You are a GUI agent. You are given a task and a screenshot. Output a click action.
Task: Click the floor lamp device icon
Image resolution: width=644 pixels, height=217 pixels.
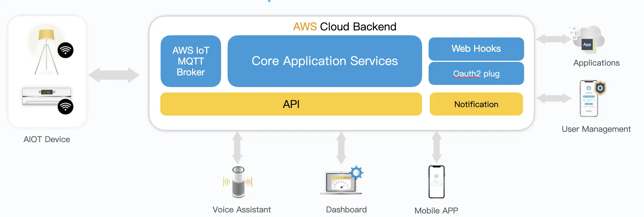46,52
